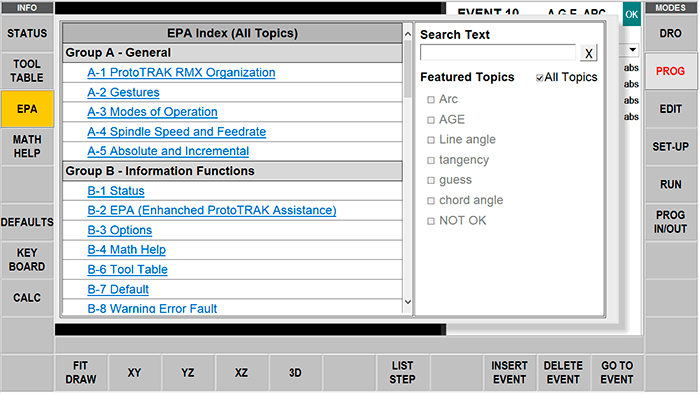Open the B-7 Default topic
The image size is (700, 394).
[118, 289]
